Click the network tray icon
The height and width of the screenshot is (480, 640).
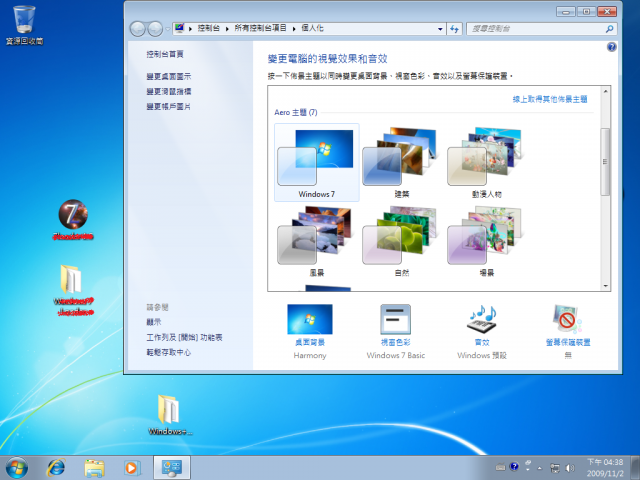coord(555,468)
